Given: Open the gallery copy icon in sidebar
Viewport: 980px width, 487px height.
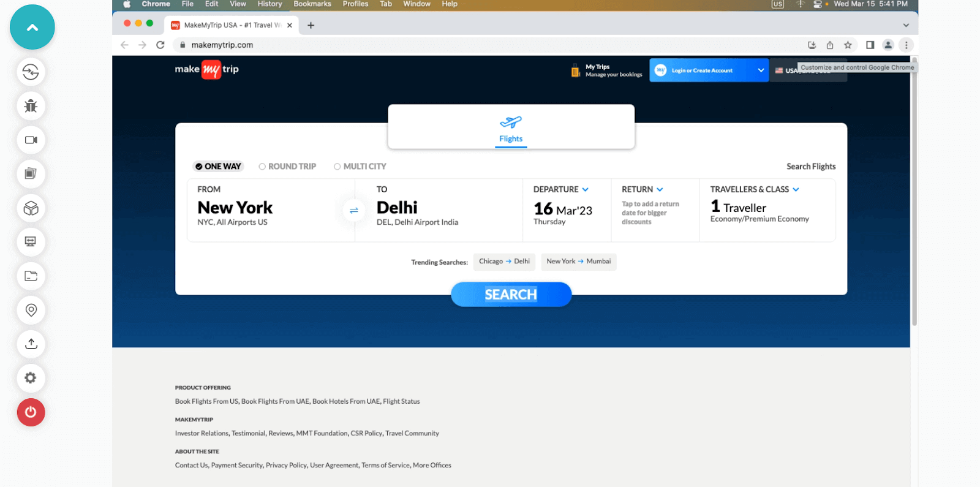Looking at the screenshot, I should (x=31, y=174).
